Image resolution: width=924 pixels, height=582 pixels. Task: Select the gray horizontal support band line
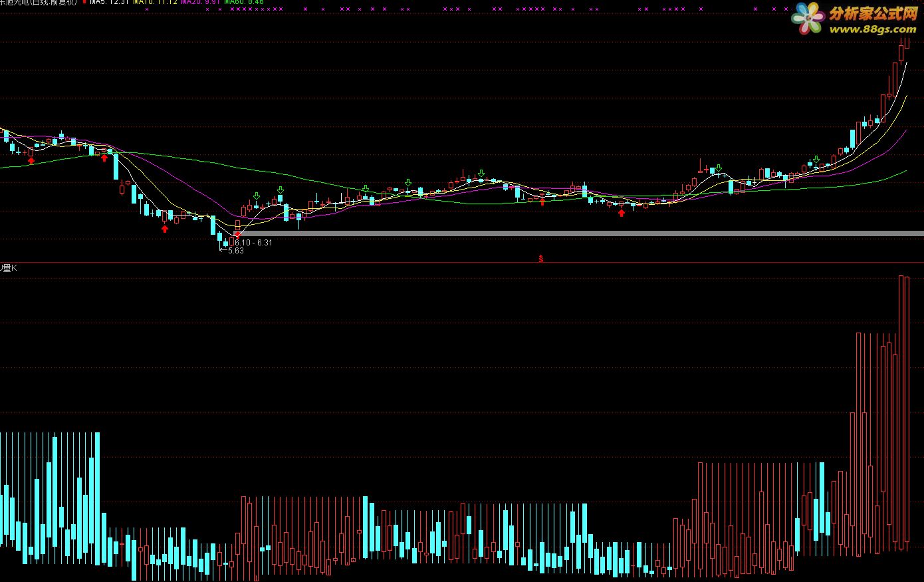pyautogui.click(x=580, y=233)
